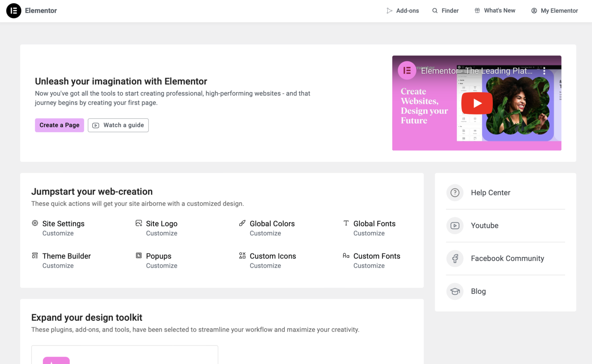
Task: Open the Help Center link text
Action: [x=490, y=193]
